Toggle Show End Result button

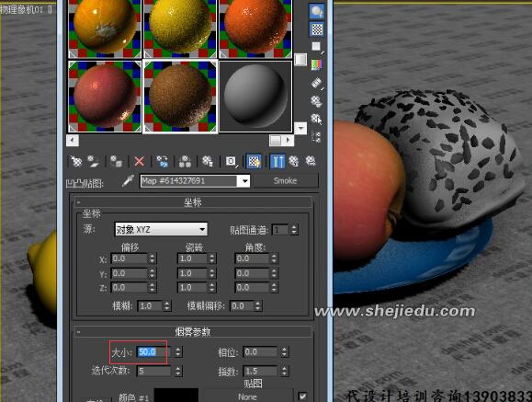pos(277,161)
